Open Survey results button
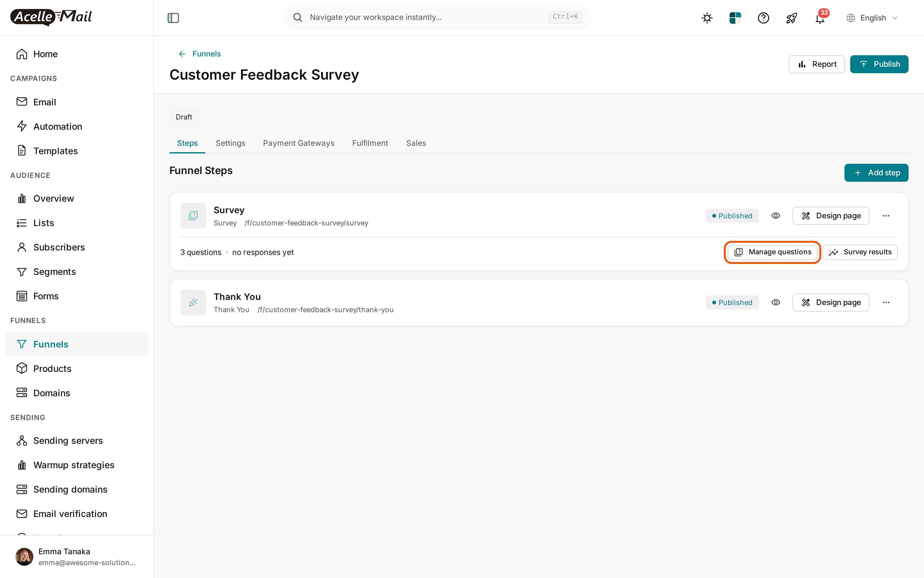 (860, 252)
